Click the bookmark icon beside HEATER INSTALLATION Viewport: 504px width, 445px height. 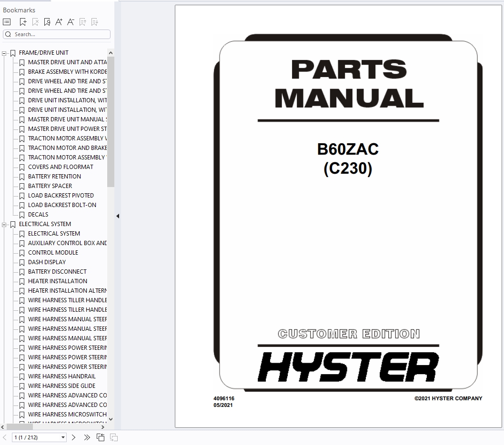pyautogui.click(x=22, y=282)
